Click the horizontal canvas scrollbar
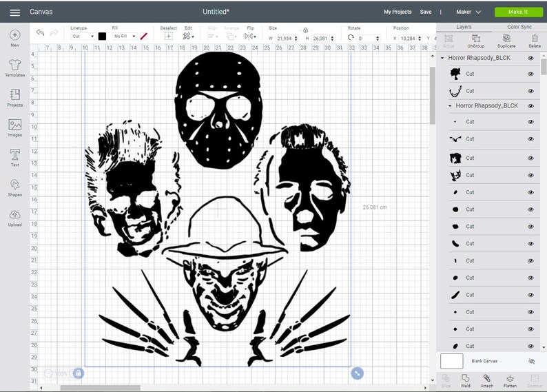 [101, 387]
